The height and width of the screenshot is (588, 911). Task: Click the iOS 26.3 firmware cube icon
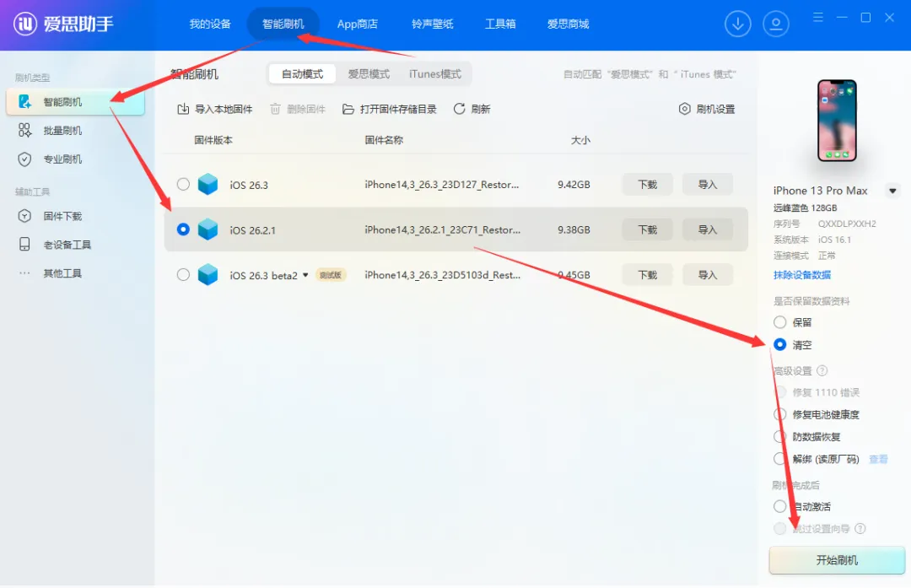click(x=208, y=184)
